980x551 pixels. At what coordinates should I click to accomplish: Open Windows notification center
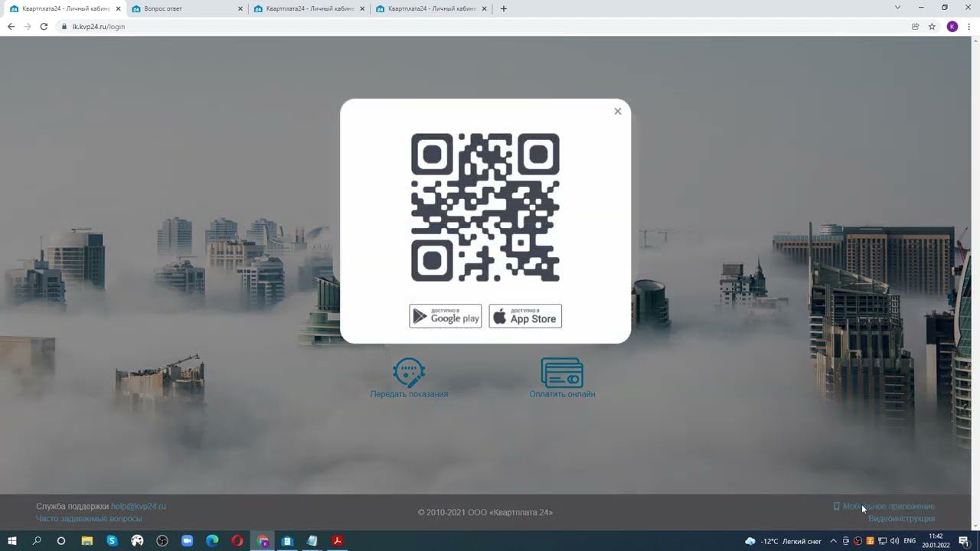[964, 541]
